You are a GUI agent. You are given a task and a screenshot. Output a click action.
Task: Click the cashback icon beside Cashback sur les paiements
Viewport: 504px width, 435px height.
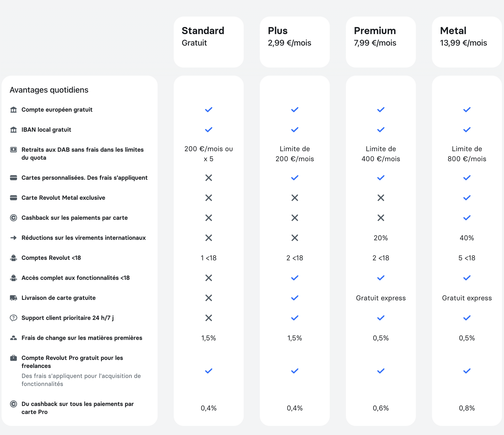pyautogui.click(x=13, y=218)
